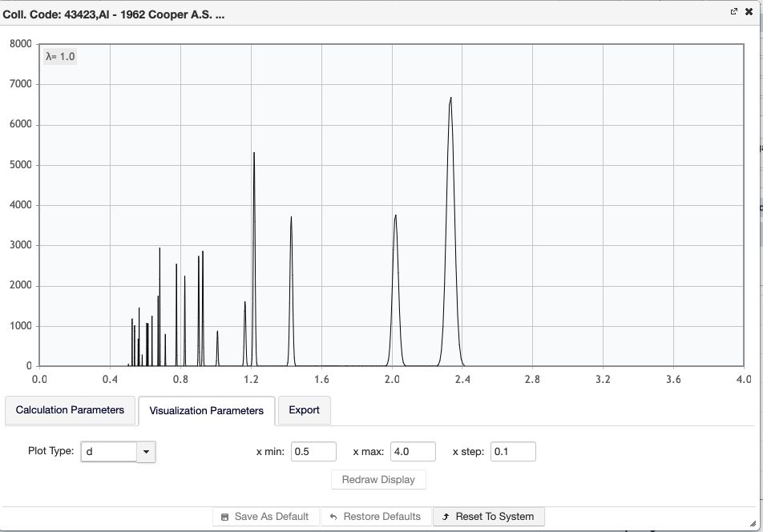Click the floppy disk icon on Save As Default

(224, 517)
